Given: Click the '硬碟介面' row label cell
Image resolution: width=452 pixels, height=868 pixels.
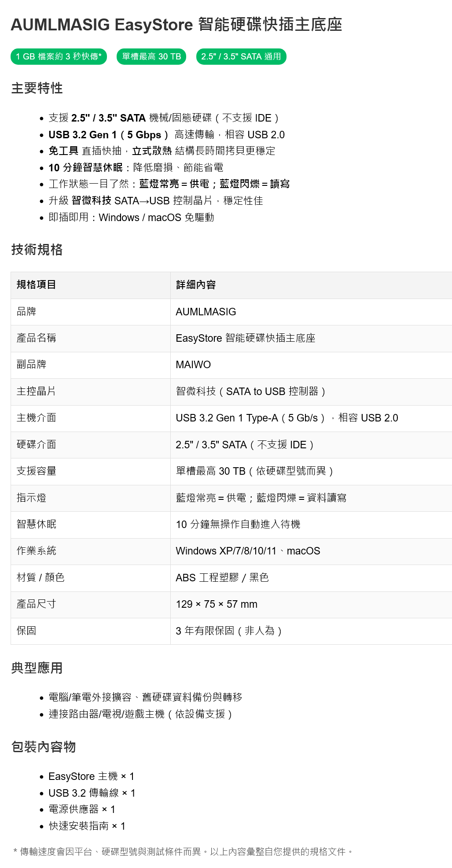Looking at the screenshot, I should 91,445.
